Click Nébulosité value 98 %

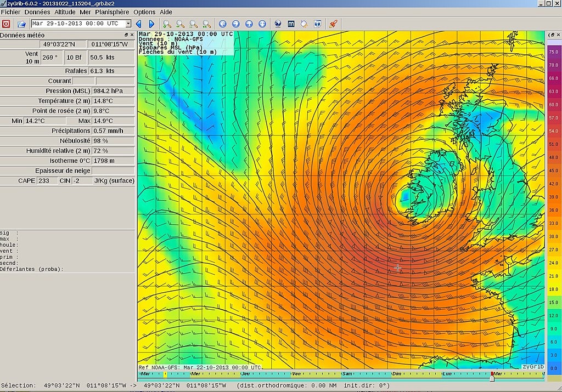point(113,141)
